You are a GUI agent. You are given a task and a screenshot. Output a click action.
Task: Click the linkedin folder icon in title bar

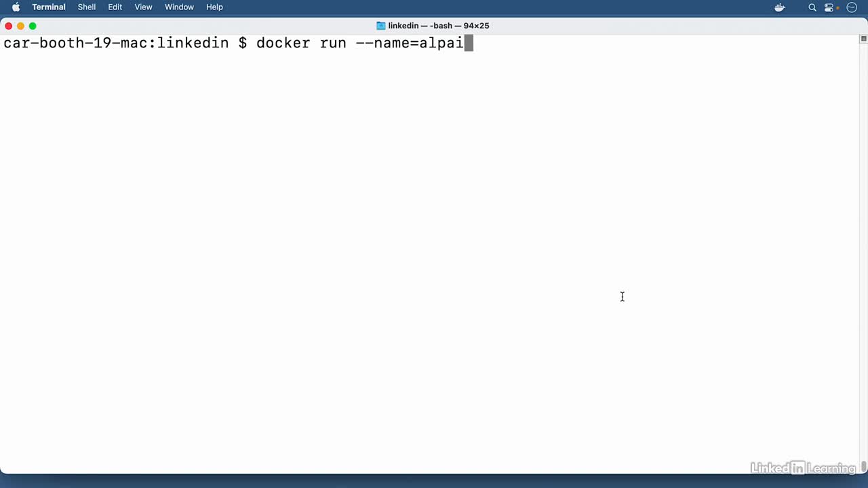381,26
